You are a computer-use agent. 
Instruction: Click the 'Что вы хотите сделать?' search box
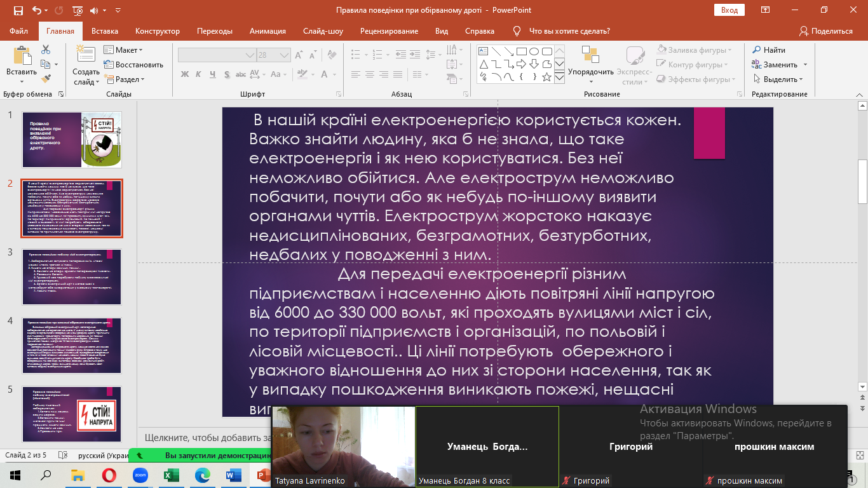[569, 31]
